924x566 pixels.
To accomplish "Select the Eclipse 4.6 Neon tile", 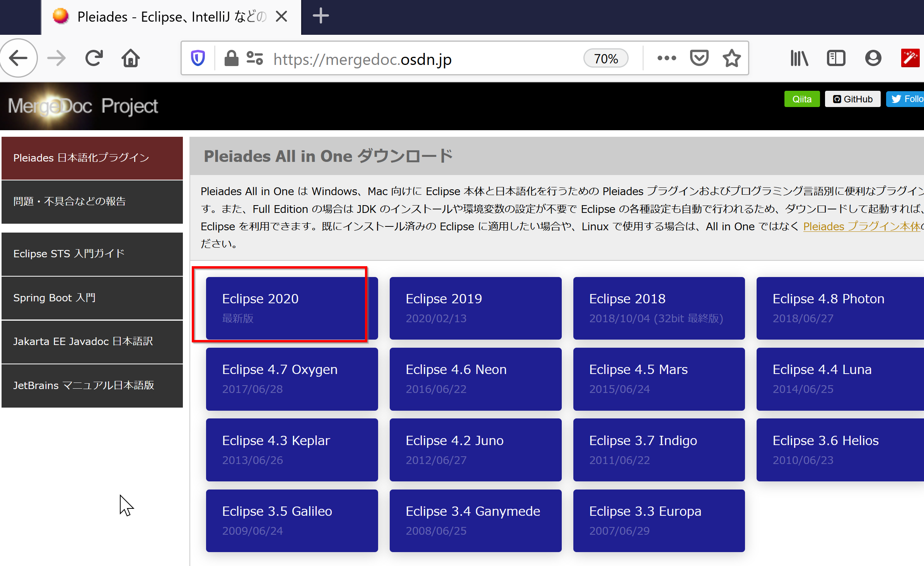I will (x=476, y=379).
